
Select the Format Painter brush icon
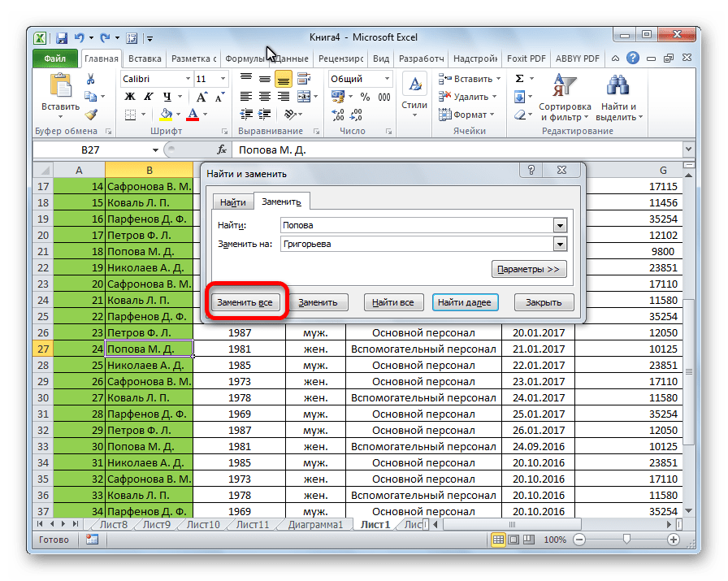tap(91, 115)
